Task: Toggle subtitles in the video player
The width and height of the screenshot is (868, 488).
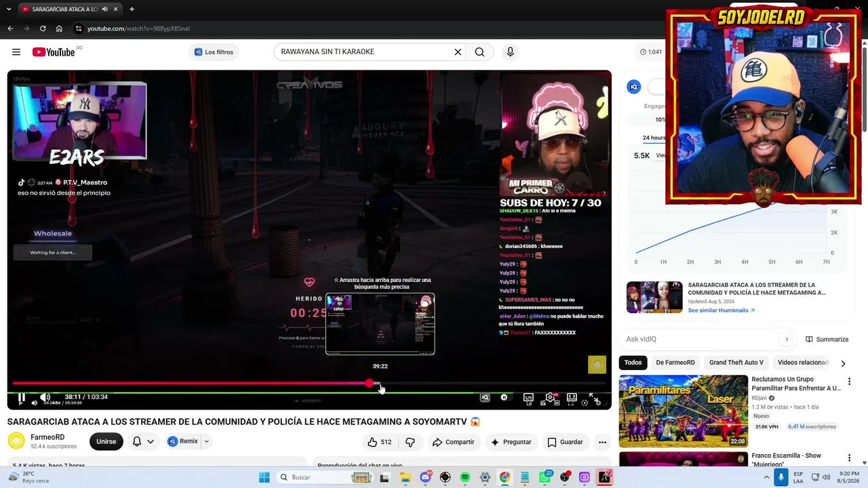Action: point(528,397)
